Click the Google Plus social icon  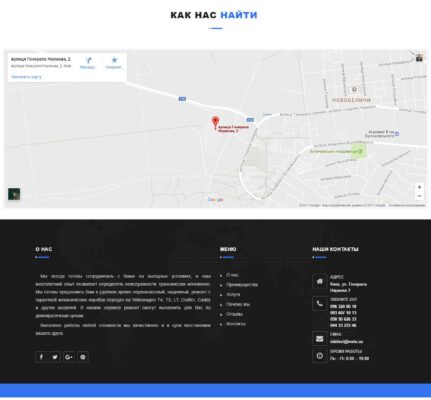coord(69,357)
